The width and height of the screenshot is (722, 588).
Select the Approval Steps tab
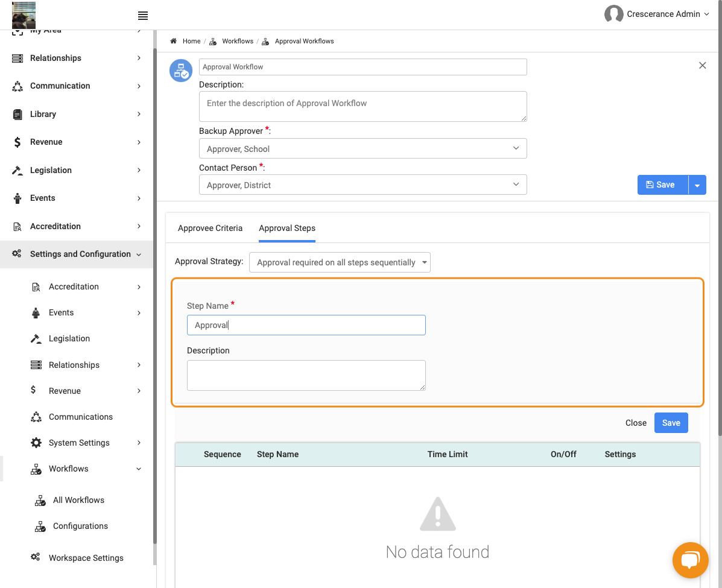tap(287, 229)
